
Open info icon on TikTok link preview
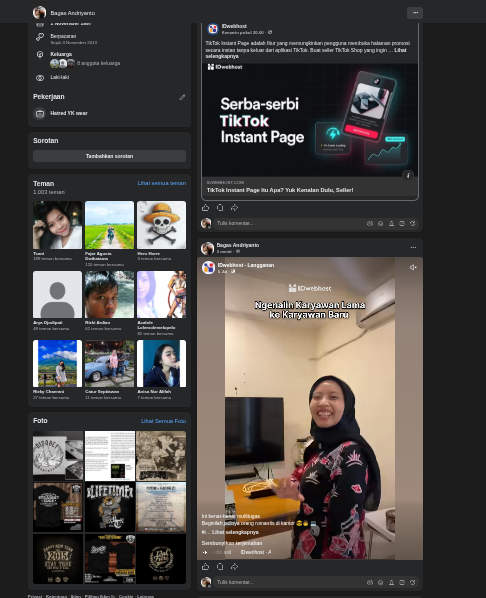click(408, 175)
